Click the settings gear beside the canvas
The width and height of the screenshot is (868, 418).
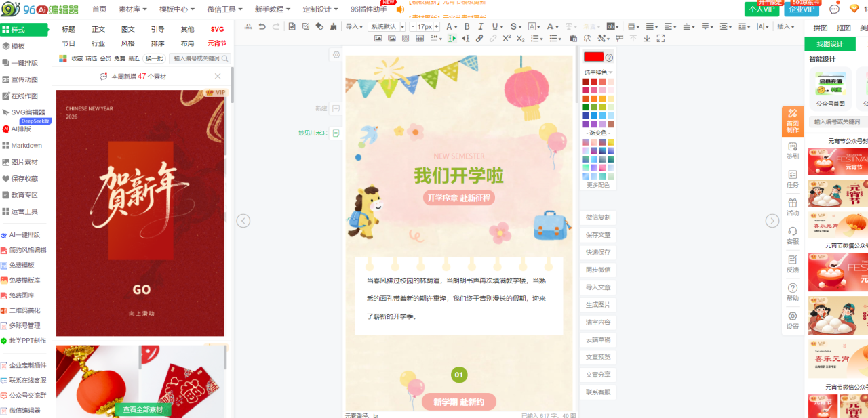[x=336, y=55]
